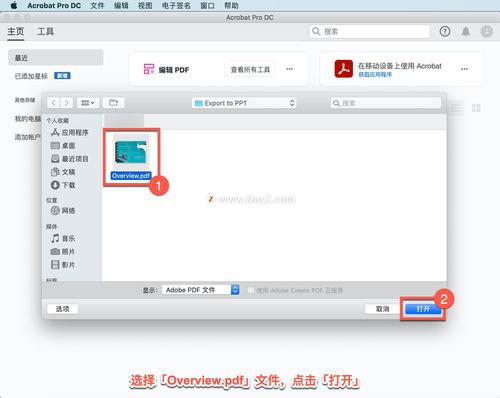This screenshot has width=500, height=398.
Task: Click the 获取应用程序 link
Action: pyautogui.click(x=375, y=75)
